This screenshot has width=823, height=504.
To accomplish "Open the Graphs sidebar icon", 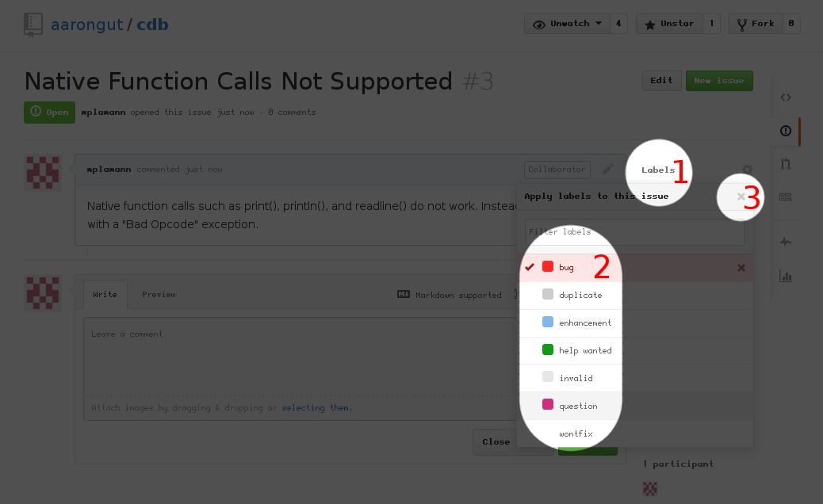I will coord(786,276).
